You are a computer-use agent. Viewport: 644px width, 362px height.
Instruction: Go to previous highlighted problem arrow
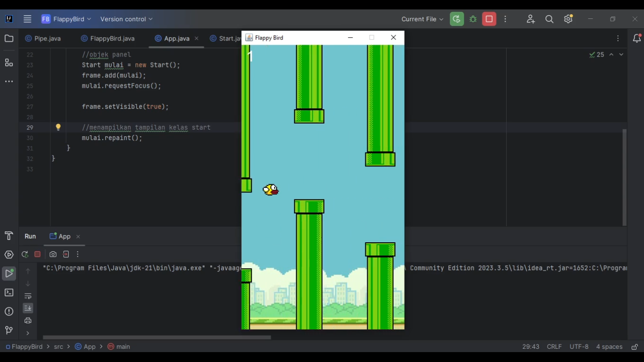(611, 55)
